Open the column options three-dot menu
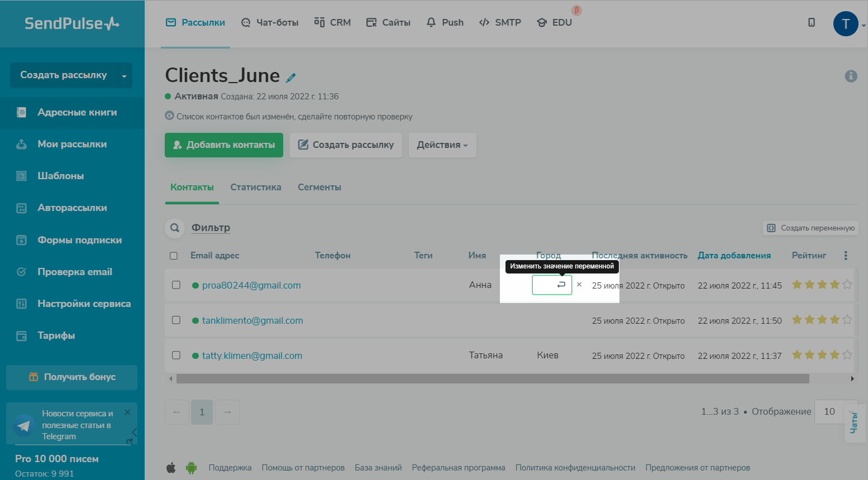The image size is (868, 480). point(846,256)
